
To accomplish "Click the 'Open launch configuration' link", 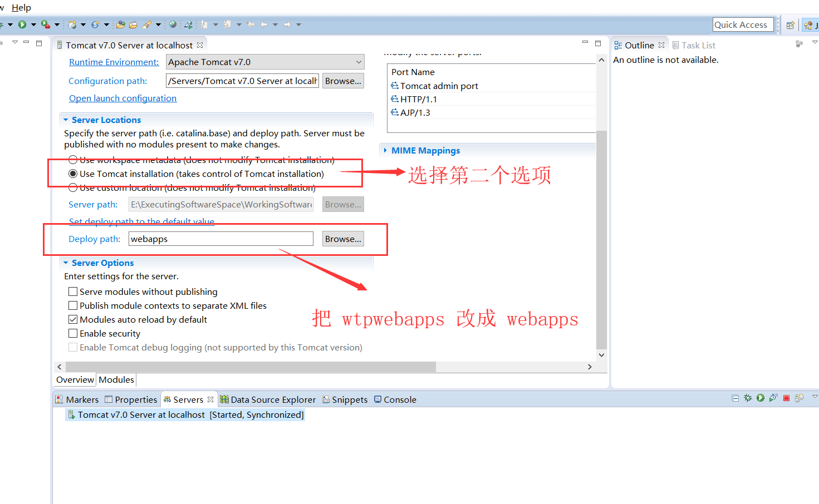I will coord(122,98).
